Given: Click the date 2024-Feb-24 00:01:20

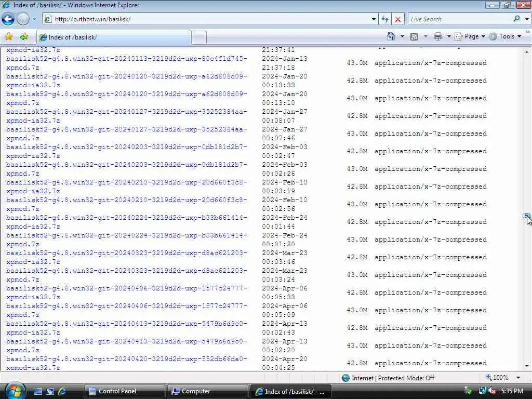Looking at the screenshot, I should (285, 239).
